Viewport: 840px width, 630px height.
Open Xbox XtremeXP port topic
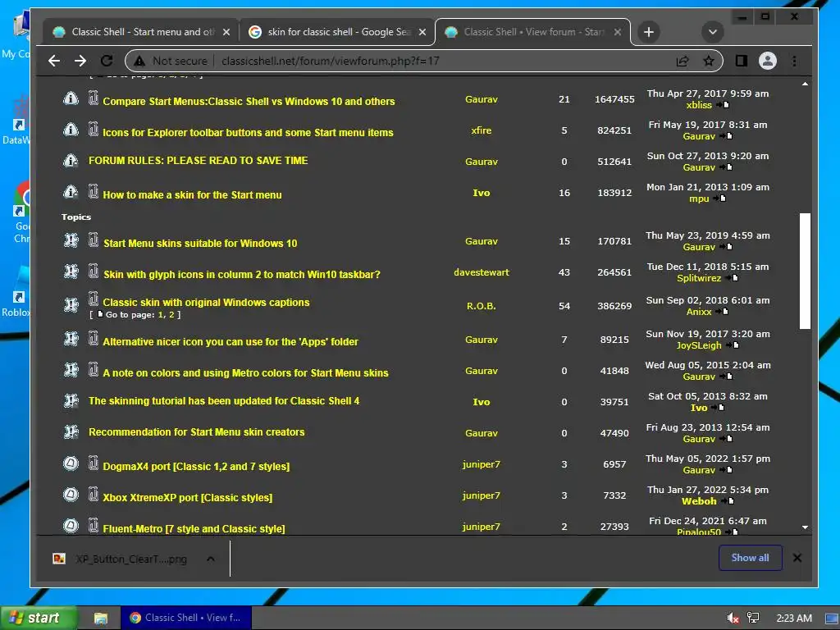coord(188,498)
